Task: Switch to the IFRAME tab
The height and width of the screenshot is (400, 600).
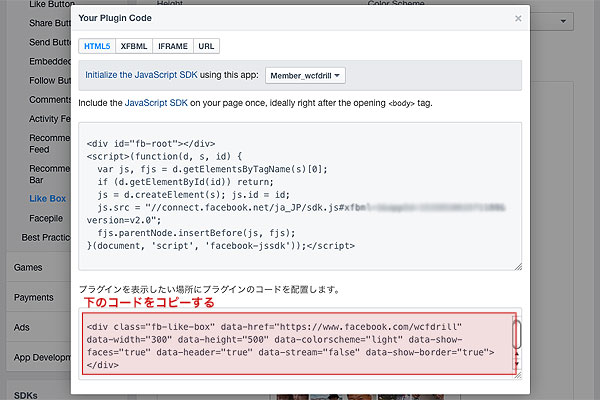Action: point(173,46)
